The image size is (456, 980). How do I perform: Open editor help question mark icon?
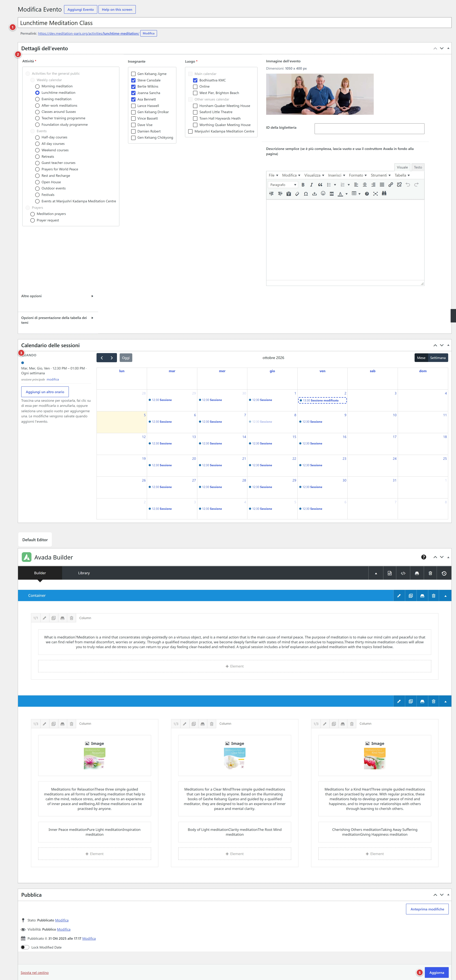(x=367, y=194)
